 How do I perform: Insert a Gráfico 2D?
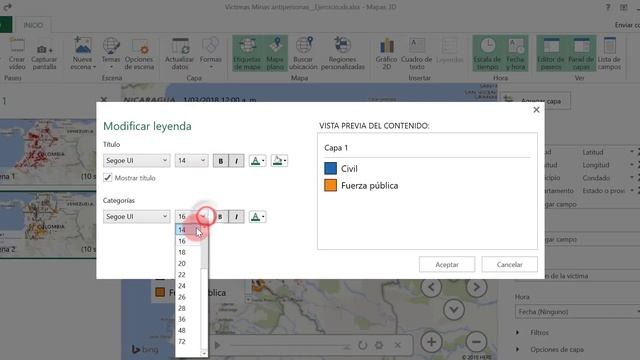point(387,54)
